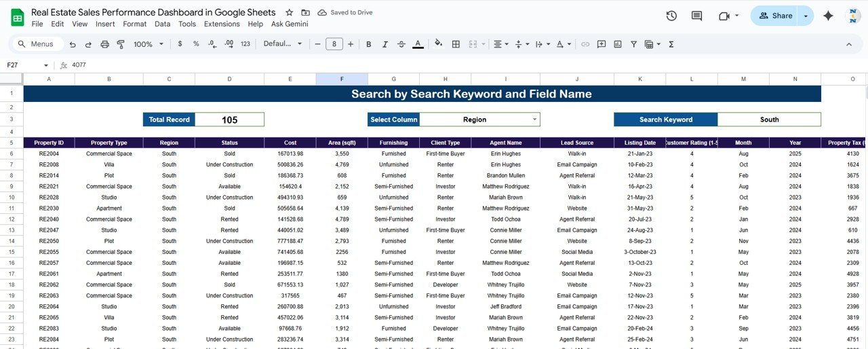This screenshot has height=349, width=868.
Task: Click the print icon in the toolbar
Action: tap(104, 44)
